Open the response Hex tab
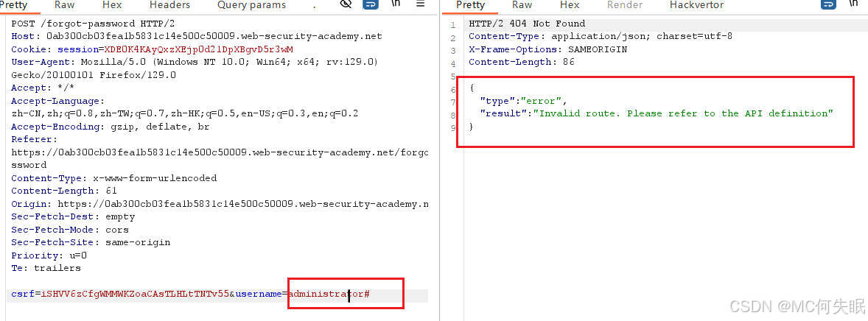The image size is (868, 321). pyautogui.click(x=569, y=5)
